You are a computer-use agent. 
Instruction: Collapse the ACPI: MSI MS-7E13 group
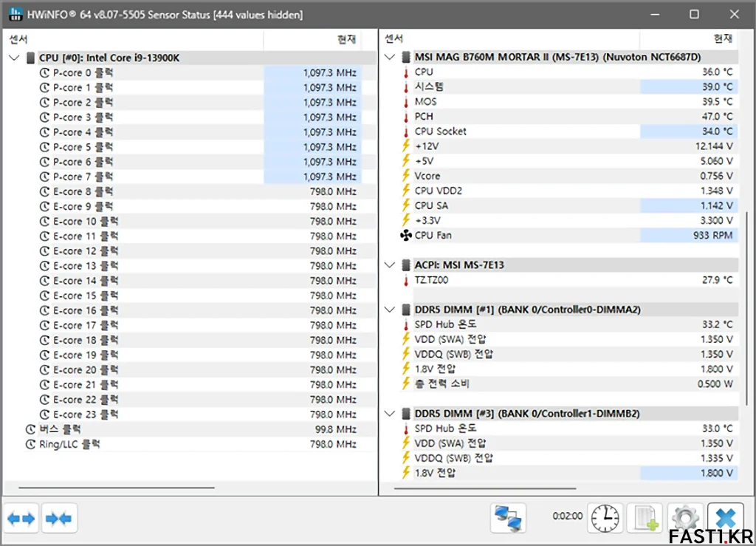390,265
